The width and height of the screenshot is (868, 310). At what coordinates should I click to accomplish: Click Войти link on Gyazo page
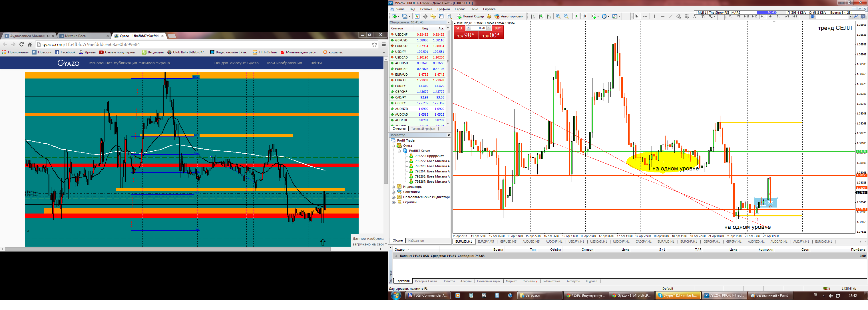point(316,63)
